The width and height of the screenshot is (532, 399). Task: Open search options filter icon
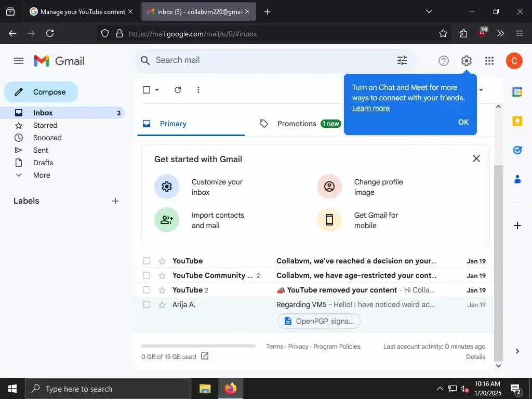coord(402,60)
